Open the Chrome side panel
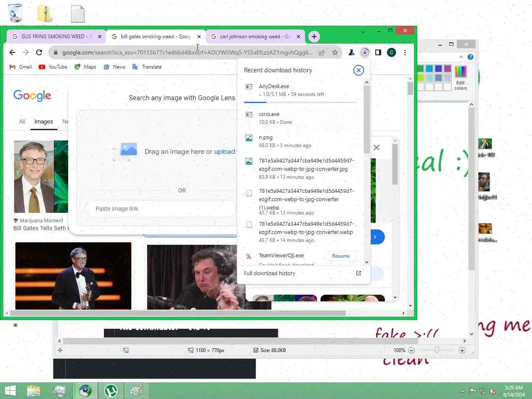This screenshot has height=399, width=532. pos(378,52)
